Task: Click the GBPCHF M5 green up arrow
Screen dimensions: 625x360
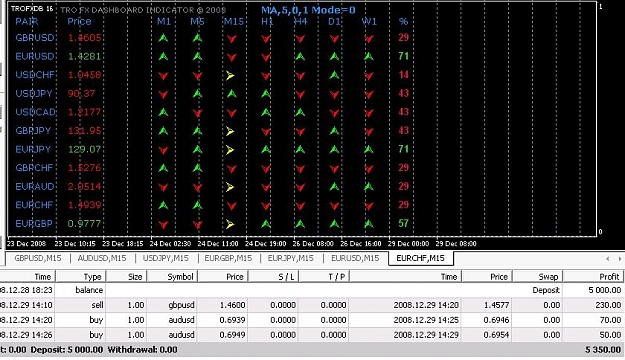Action: tap(197, 168)
